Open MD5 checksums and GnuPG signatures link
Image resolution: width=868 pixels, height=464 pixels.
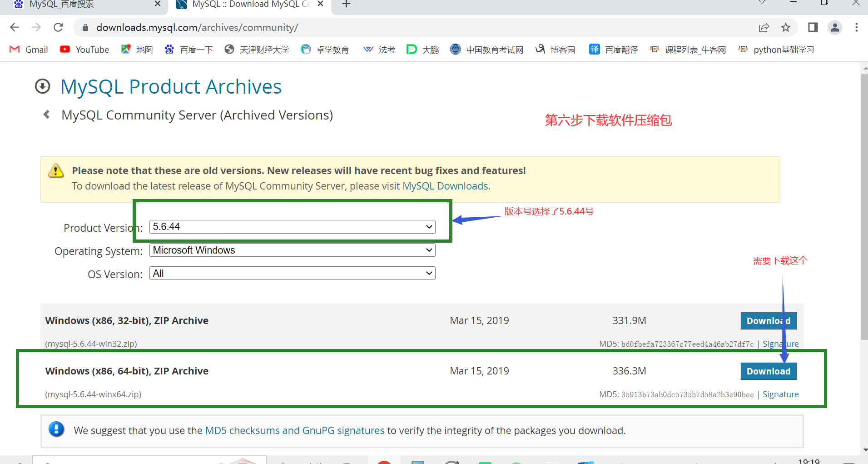[x=295, y=431]
